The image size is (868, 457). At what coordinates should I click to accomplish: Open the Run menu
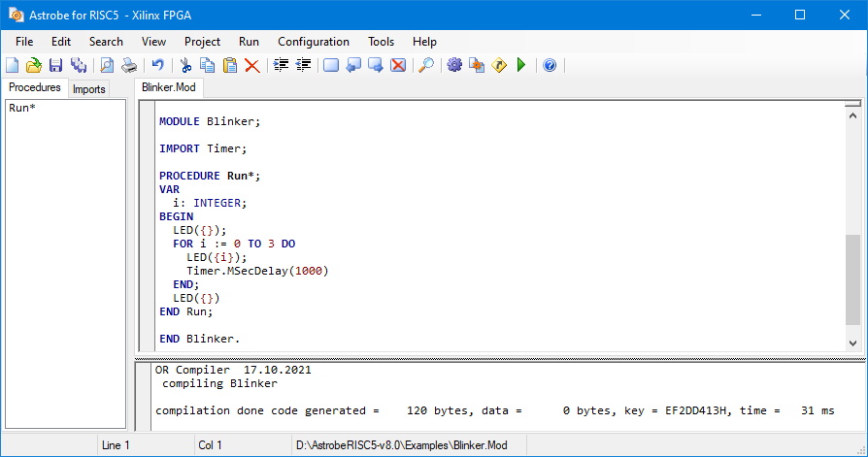click(x=250, y=42)
